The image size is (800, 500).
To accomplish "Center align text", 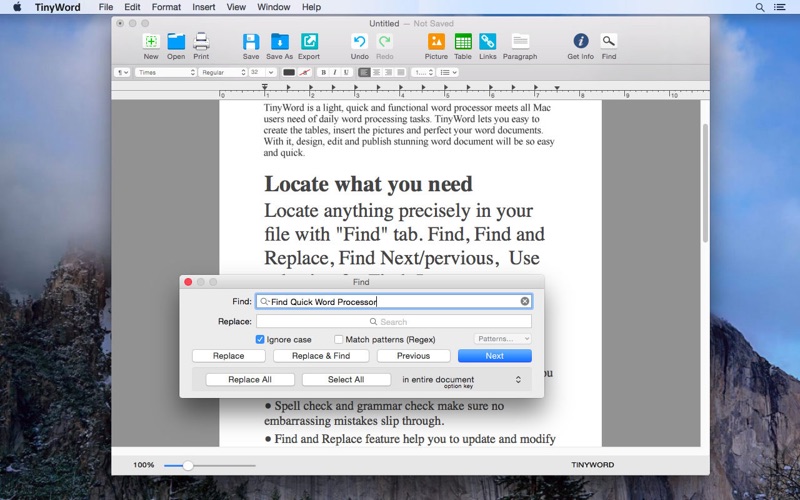I will (x=376, y=72).
